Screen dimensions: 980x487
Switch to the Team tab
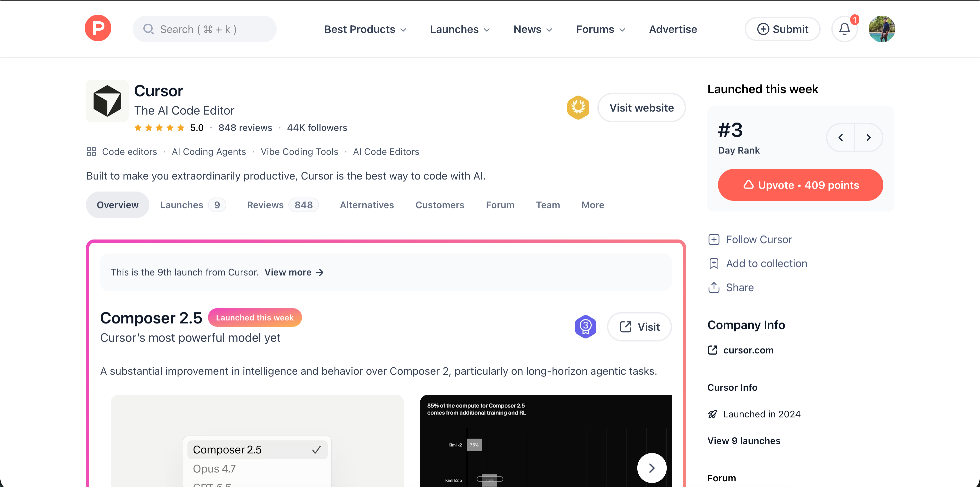coord(548,205)
